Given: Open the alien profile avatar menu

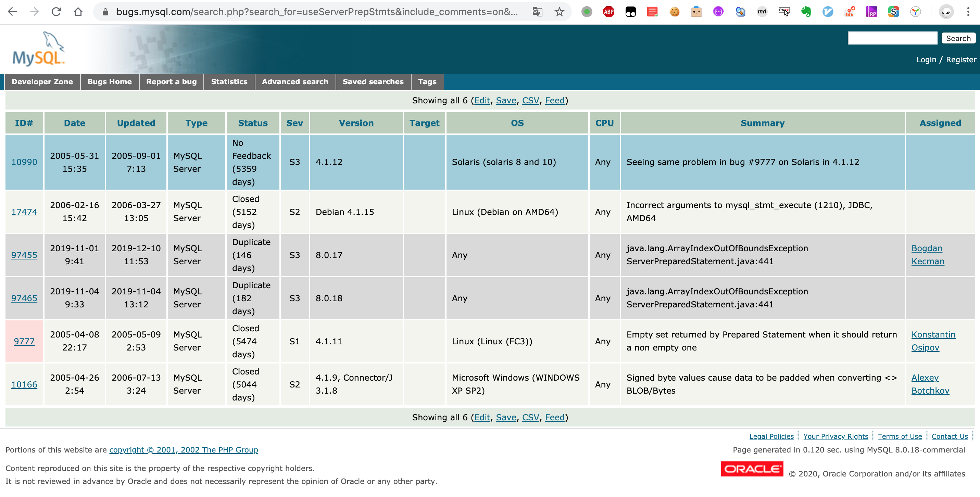Looking at the screenshot, I should coord(946,12).
